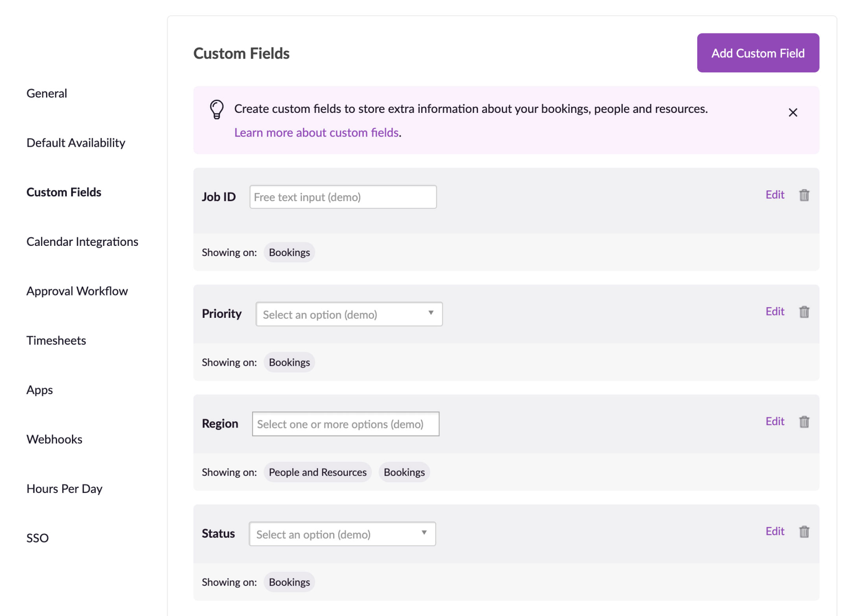The height and width of the screenshot is (616, 851).
Task: Go to Default Availability settings
Action: click(x=76, y=143)
